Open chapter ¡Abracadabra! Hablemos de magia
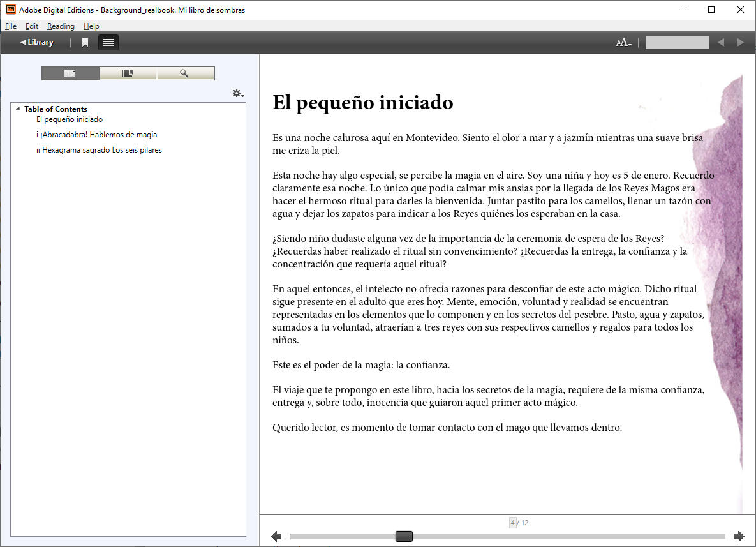 click(96, 135)
